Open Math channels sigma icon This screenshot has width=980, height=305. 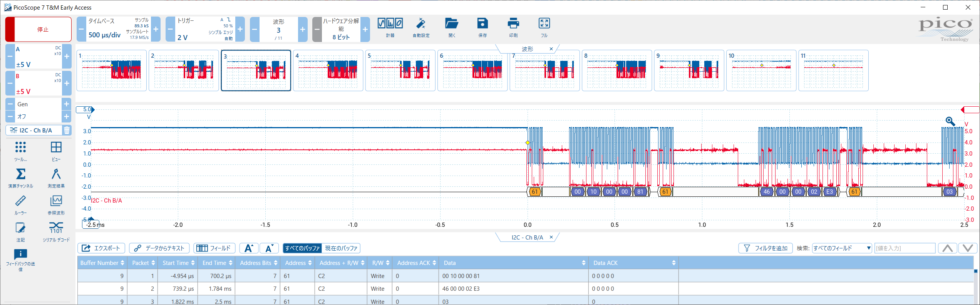[x=20, y=178]
